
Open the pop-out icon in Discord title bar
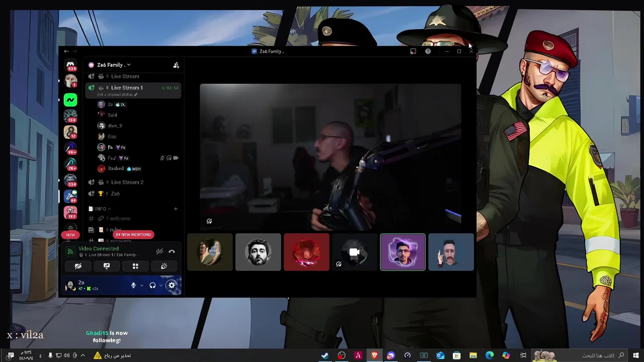click(413, 51)
